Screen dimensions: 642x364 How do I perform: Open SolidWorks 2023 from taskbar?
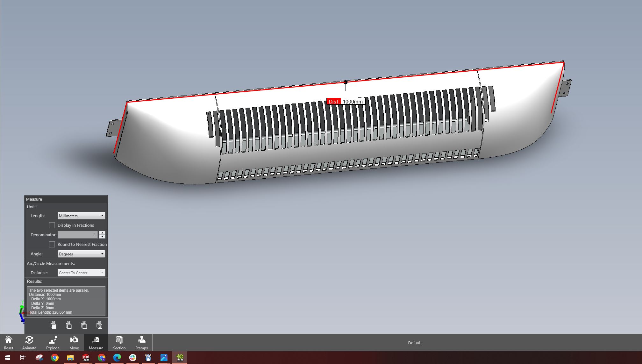click(86, 358)
